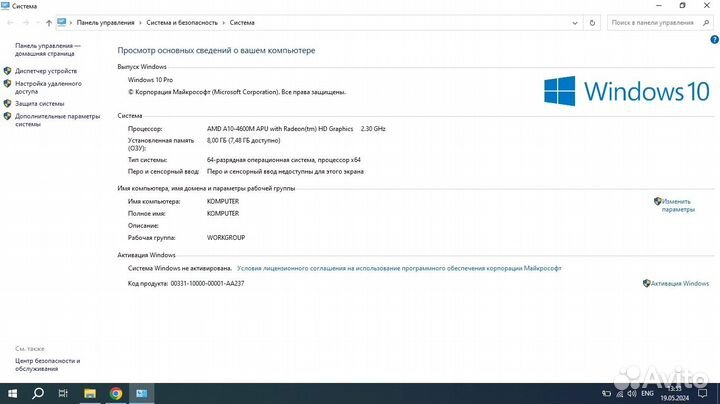The height and width of the screenshot is (404, 720).
Task: Click Система breadcrumb in address bar
Action: click(x=242, y=22)
